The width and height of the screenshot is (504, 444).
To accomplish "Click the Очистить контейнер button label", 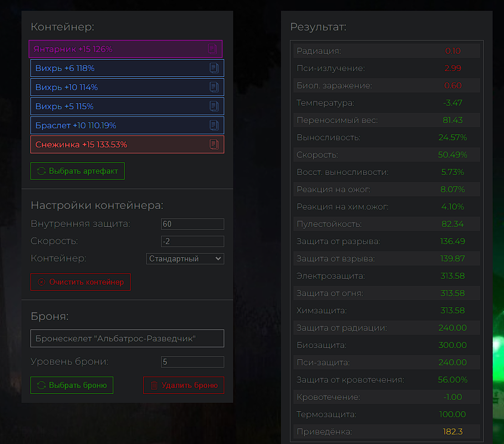I will [x=86, y=282].
